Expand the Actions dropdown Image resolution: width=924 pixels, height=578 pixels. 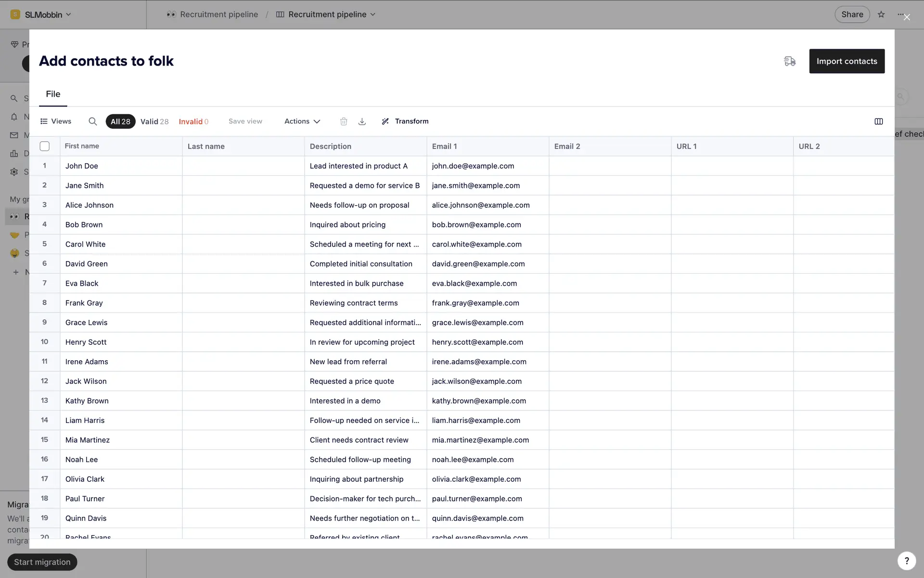[302, 121]
